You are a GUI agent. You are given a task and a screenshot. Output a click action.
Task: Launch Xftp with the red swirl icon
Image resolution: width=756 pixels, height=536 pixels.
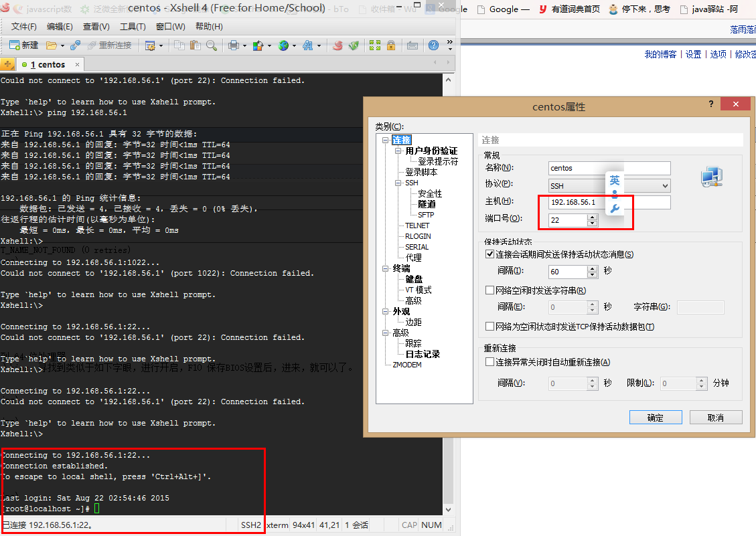(338, 46)
